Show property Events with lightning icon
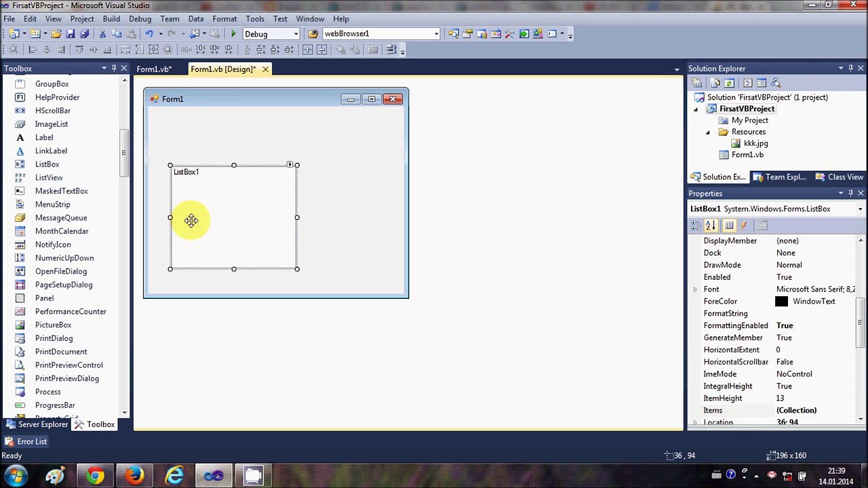Image resolution: width=868 pixels, height=488 pixels. click(744, 226)
